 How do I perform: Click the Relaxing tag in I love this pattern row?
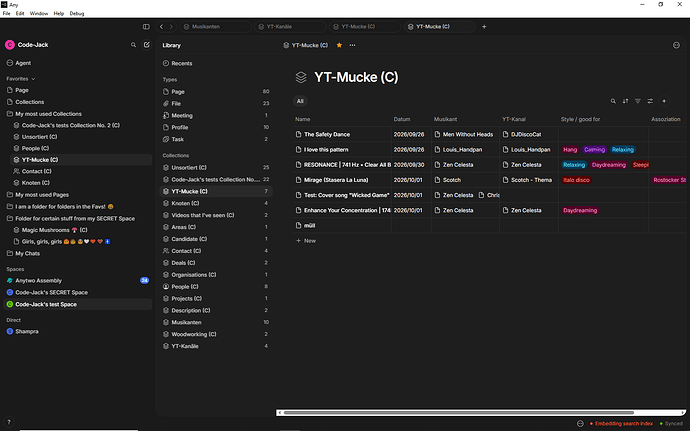click(x=623, y=150)
